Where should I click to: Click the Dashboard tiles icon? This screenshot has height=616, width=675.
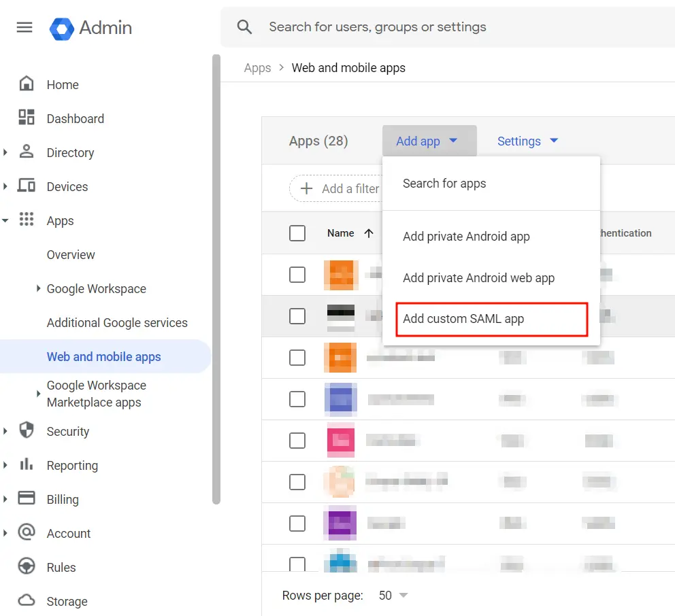click(27, 117)
